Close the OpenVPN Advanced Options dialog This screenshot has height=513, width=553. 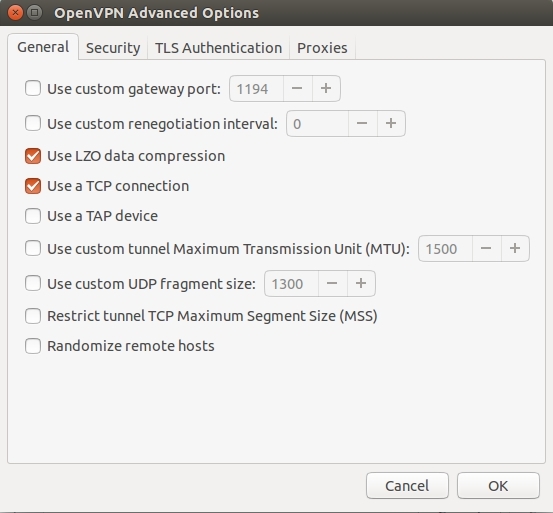[15, 13]
